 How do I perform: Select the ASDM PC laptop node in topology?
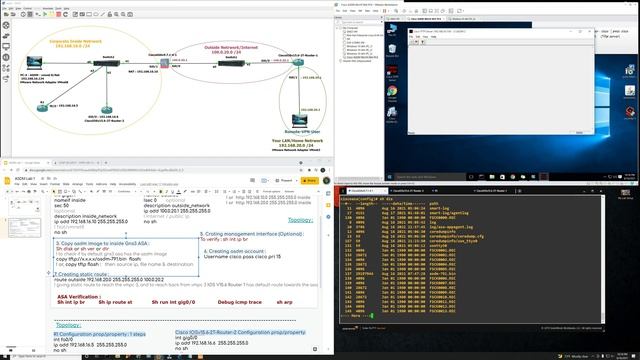point(34,63)
